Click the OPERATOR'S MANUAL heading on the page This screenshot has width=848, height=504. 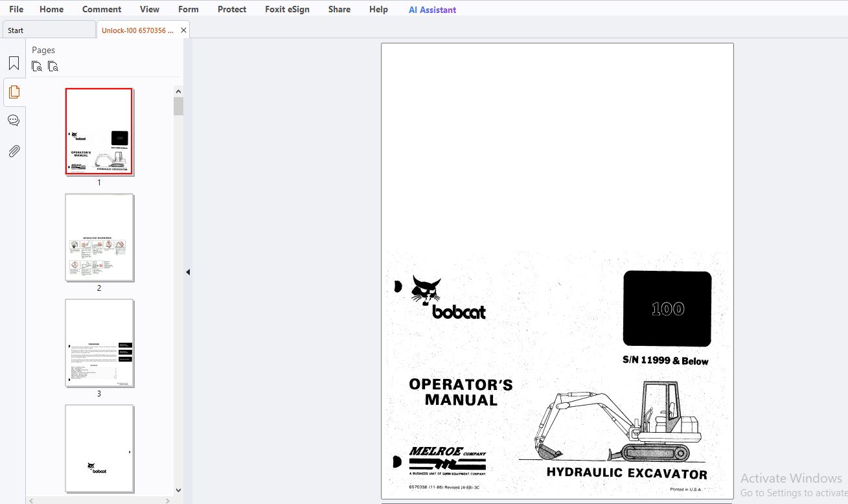461,392
